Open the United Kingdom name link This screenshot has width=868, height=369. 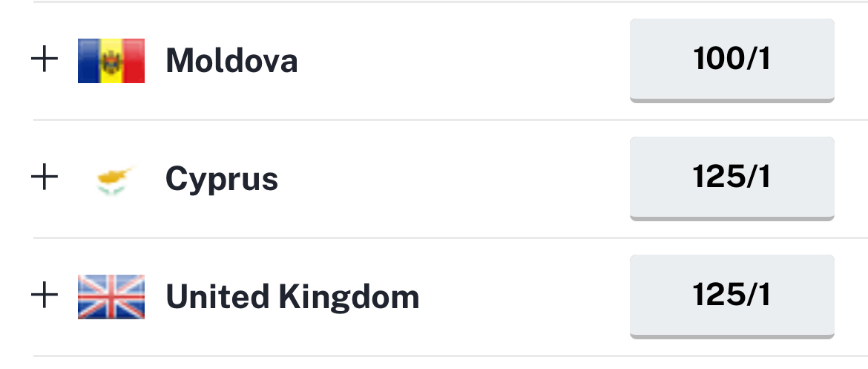[293, 297]
